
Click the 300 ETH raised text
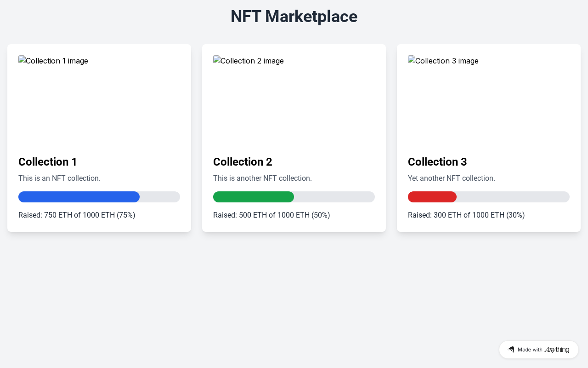(x=466, y=215)
